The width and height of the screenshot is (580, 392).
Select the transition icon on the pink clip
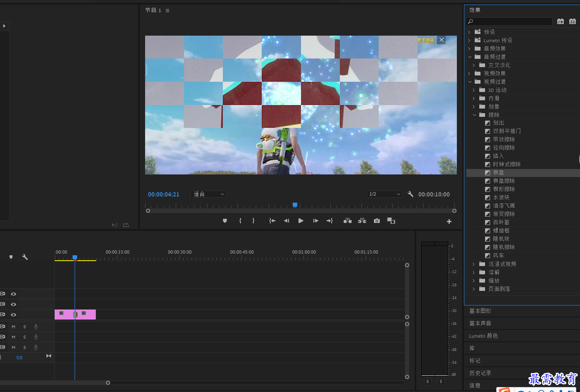(x=75, y=315)
